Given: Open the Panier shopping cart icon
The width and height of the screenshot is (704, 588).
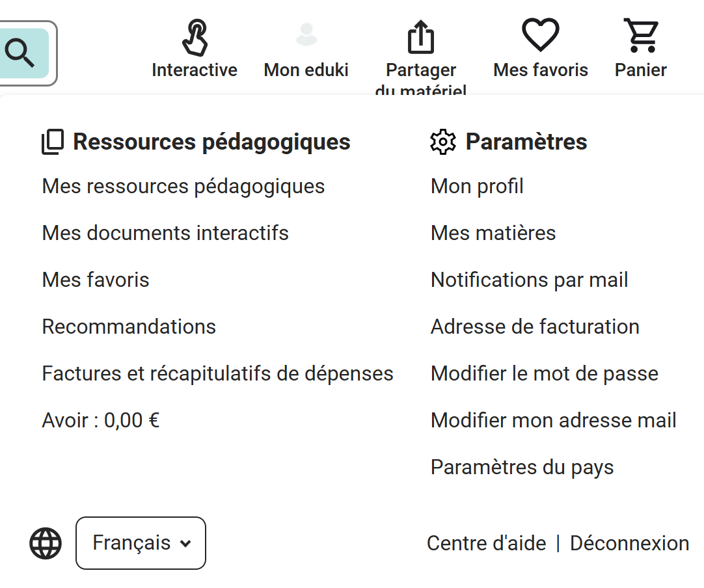Looking at the screenshot, I should click(x=640, y=36).
